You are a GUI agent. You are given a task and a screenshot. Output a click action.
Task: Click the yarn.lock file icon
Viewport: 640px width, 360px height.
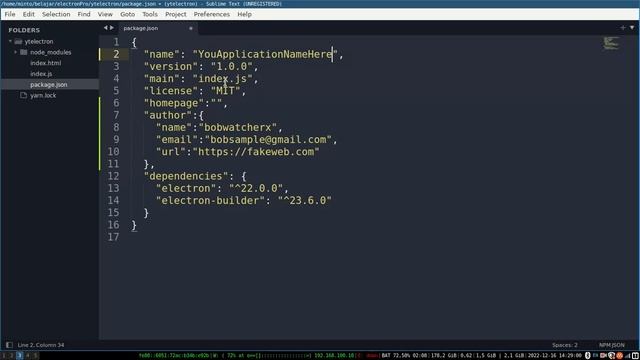click(x=23, y=95)
